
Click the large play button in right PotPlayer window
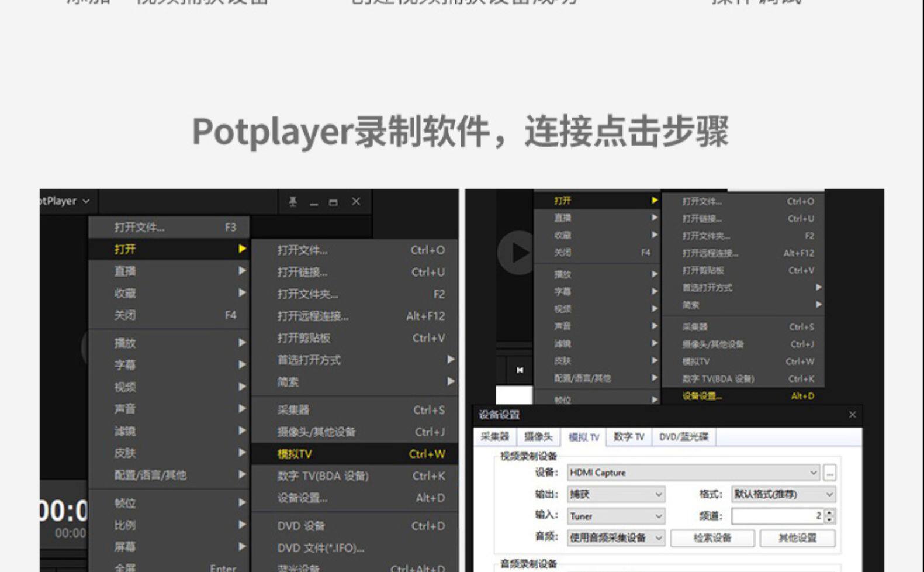[515, 252]
